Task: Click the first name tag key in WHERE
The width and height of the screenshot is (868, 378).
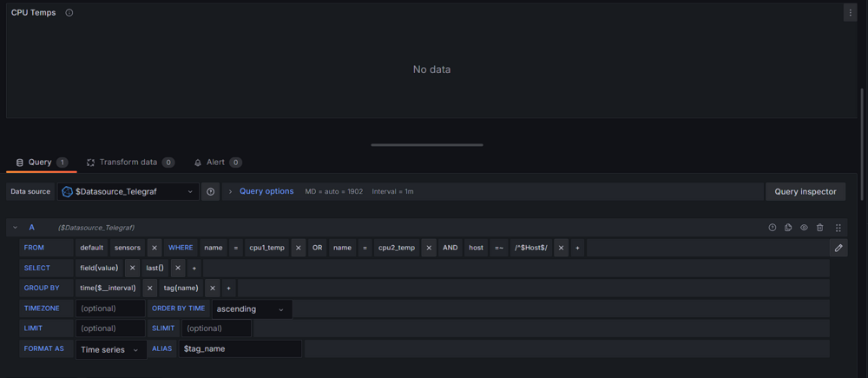Action: (x=214, y=248)
